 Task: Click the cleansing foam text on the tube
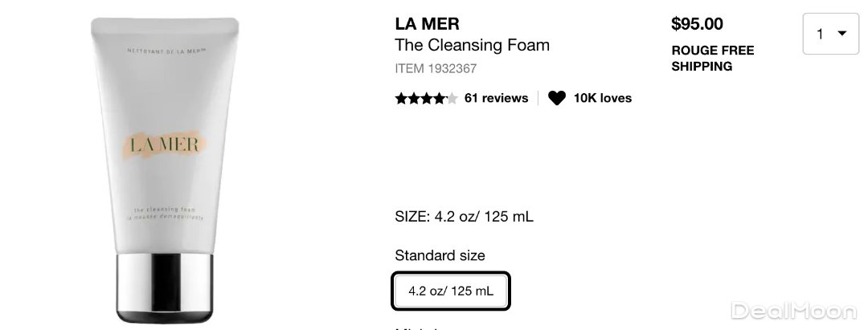(x=165, y=213)
